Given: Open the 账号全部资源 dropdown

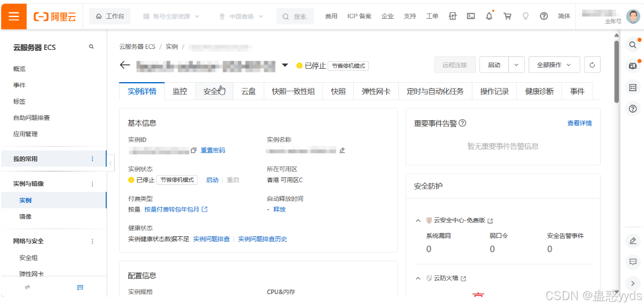Looking at the screenshot, I should click(x=171, y=16).
